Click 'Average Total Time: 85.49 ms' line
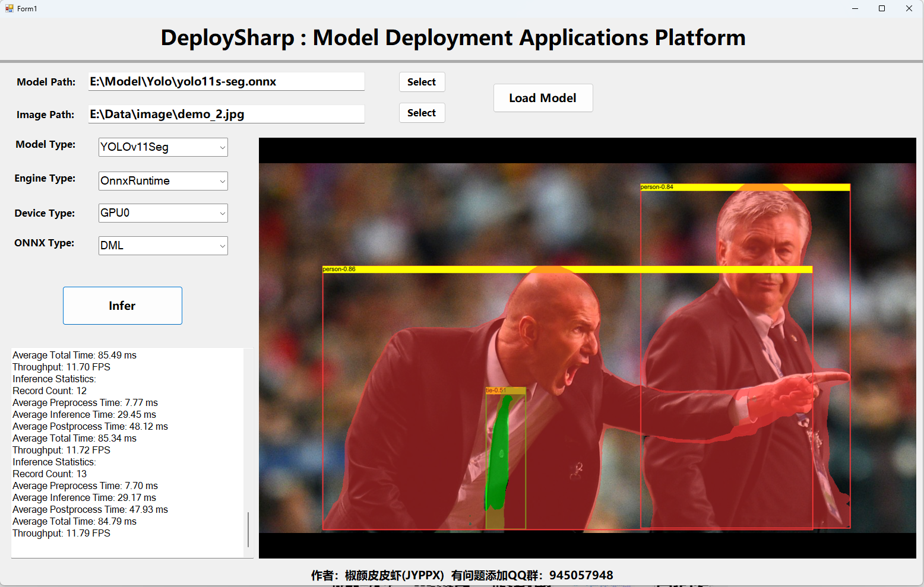 [75, 355]
